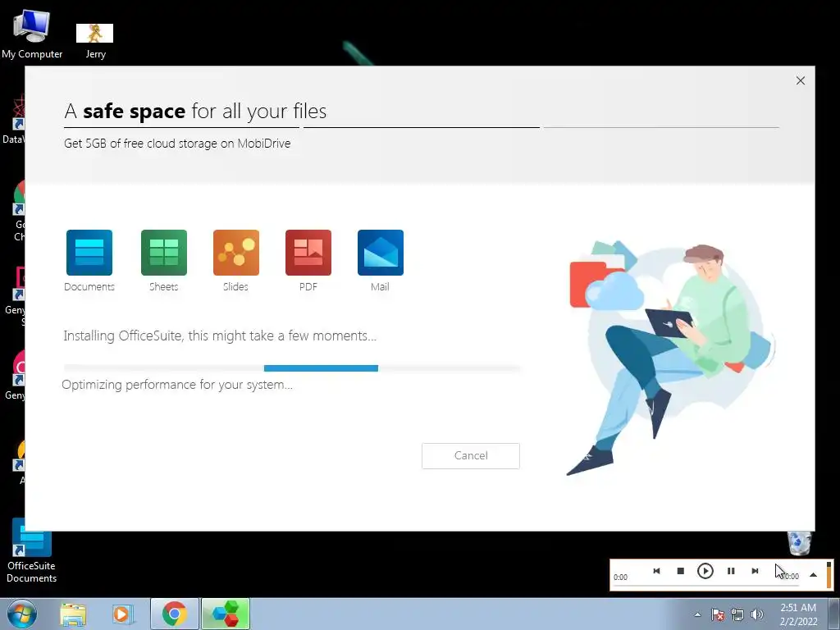Click the blue Mail icon
This screenshot has height=630, width=840.
tap(381, 253)
